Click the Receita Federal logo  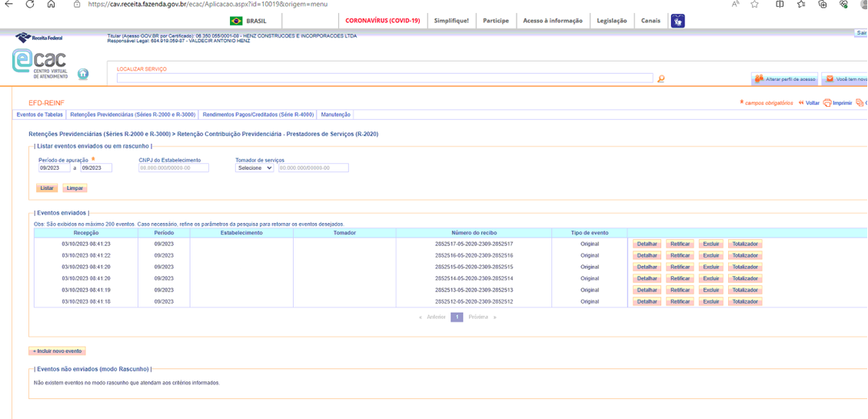tap(39, 37)
